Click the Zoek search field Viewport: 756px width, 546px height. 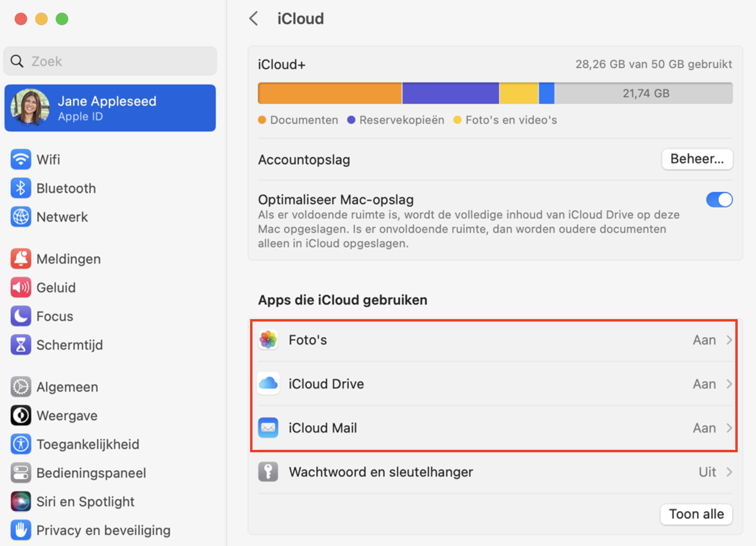pos(110,61)
